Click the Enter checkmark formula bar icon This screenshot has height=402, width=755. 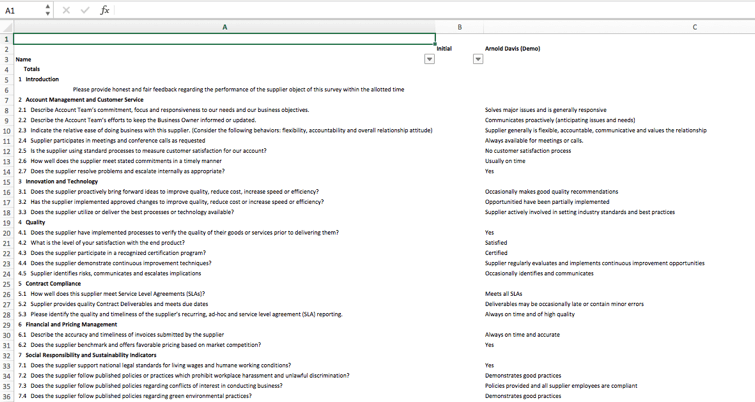[x=85, y=10]
